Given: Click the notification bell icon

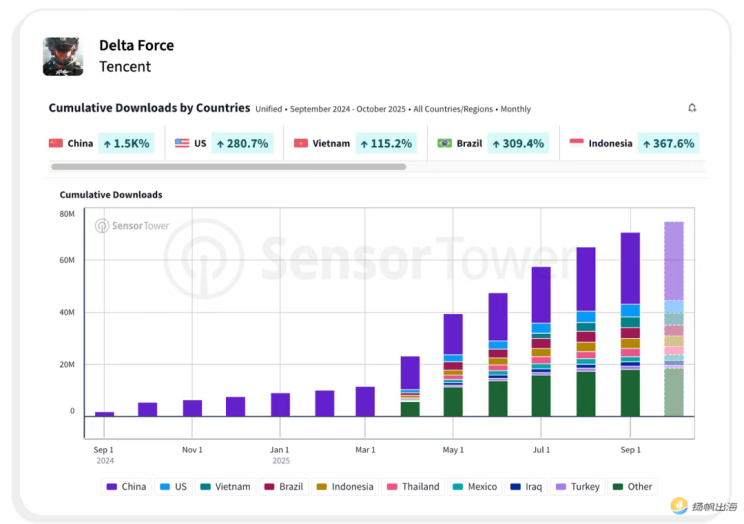Looking at the screenshot, I should click(x=692, y=108).
